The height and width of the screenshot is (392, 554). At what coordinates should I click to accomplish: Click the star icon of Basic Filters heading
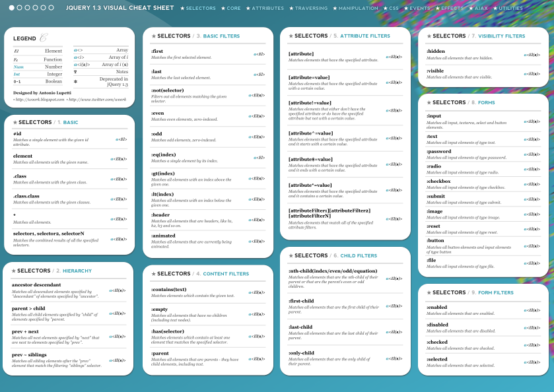click(x=154, y=36)
